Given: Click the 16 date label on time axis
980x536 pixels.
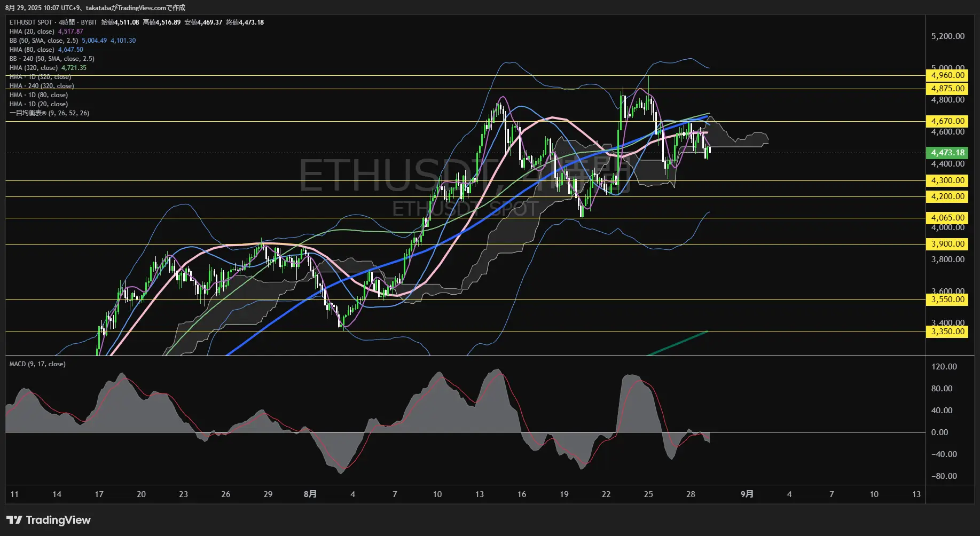Looking at the screenshot, I should point(522,494).
